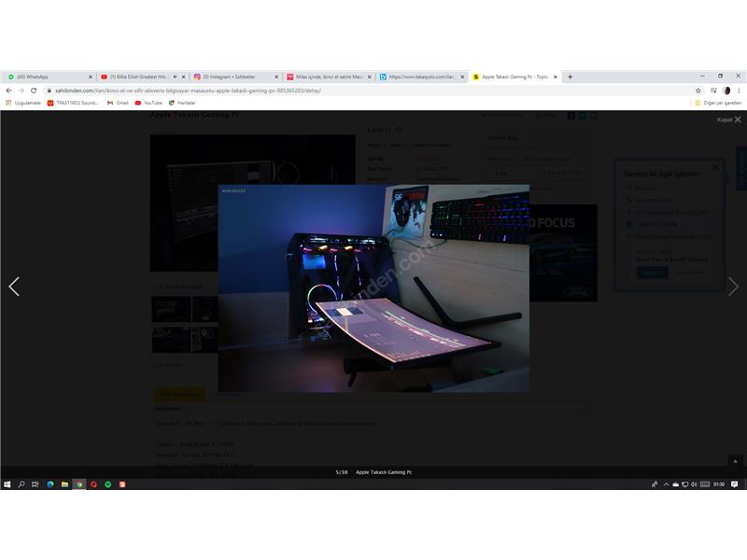Image resolution: width=747 pixels, height=560 pixels.
Task: Show the next photo with right arrow
Action: 733,287
